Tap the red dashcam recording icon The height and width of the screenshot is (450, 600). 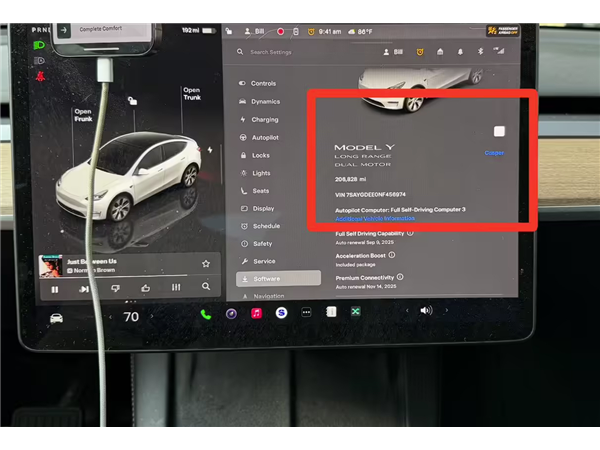pos(280,31)
